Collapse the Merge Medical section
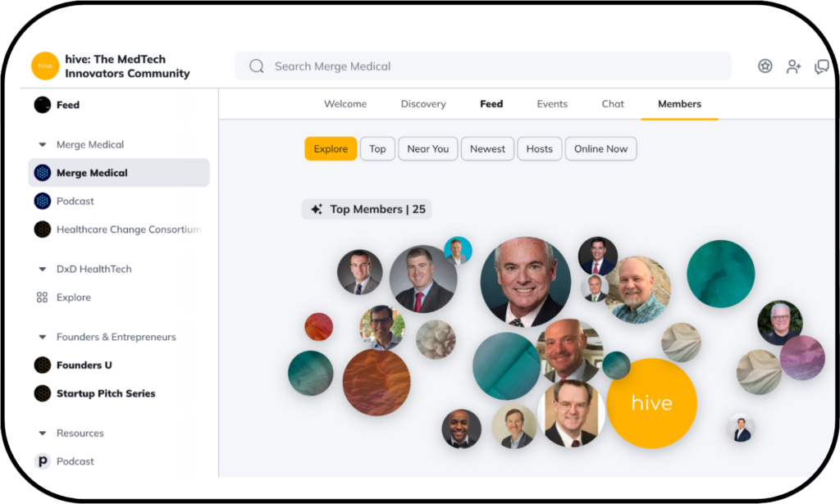840x504 pixels. [x=43, y=144]
